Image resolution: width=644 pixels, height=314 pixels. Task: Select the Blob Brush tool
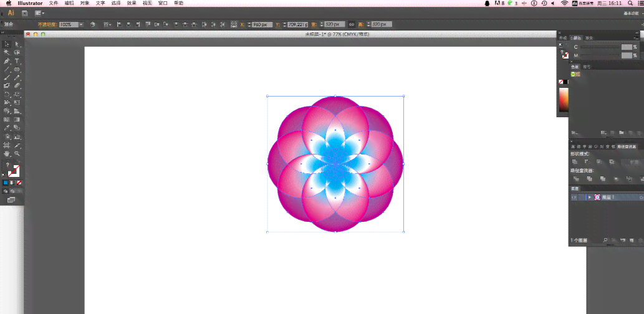tap(7, 86)
